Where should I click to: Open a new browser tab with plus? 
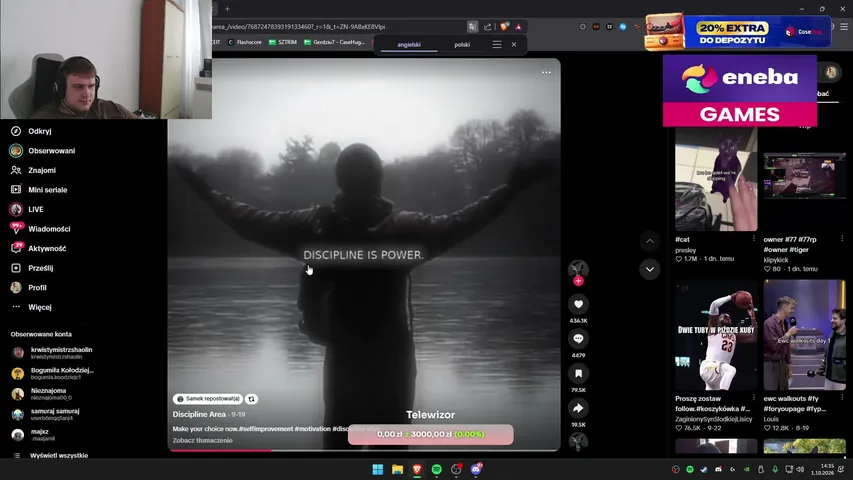point(227,9)
